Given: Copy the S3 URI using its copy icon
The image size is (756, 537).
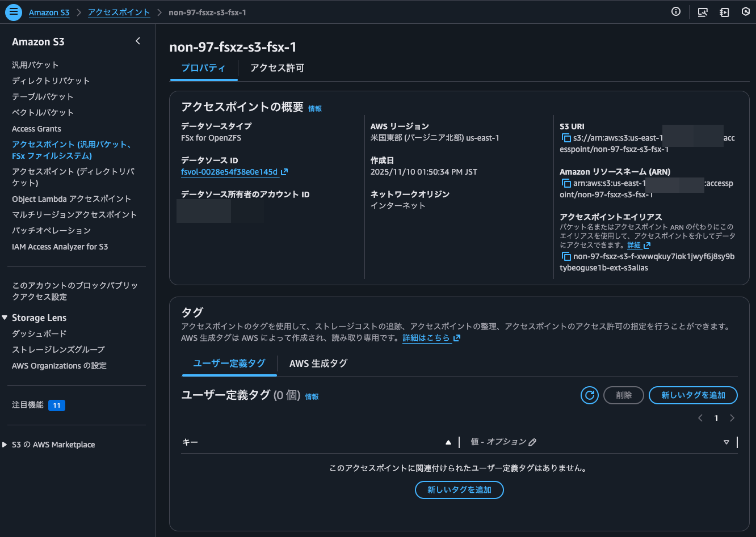Looking at the screenshot, I should click(566, 137).
